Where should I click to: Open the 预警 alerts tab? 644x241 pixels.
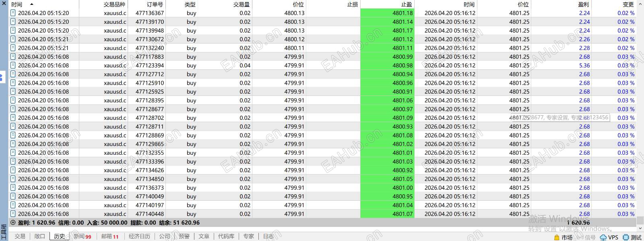point(184,236)
